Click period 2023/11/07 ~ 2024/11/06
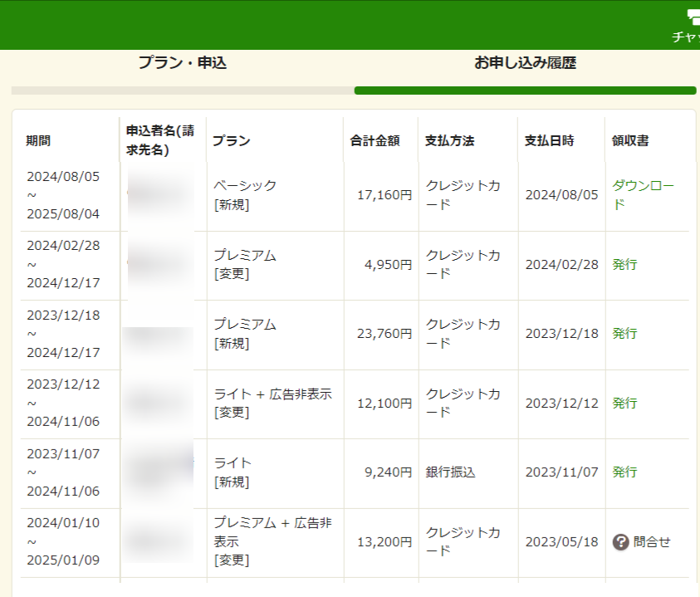Image resolution: width=700 pixels, height=597 pixels. (x=63, y=472)
